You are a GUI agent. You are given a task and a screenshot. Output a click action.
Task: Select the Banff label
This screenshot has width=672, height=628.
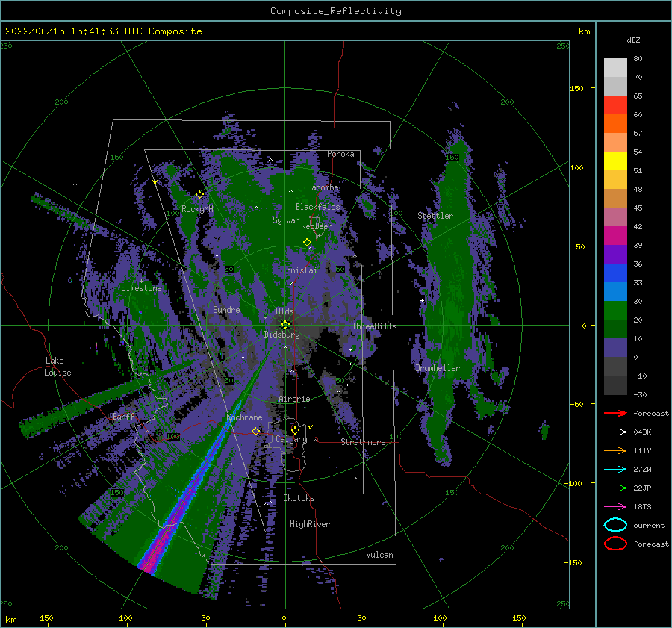tap(123, 416)
